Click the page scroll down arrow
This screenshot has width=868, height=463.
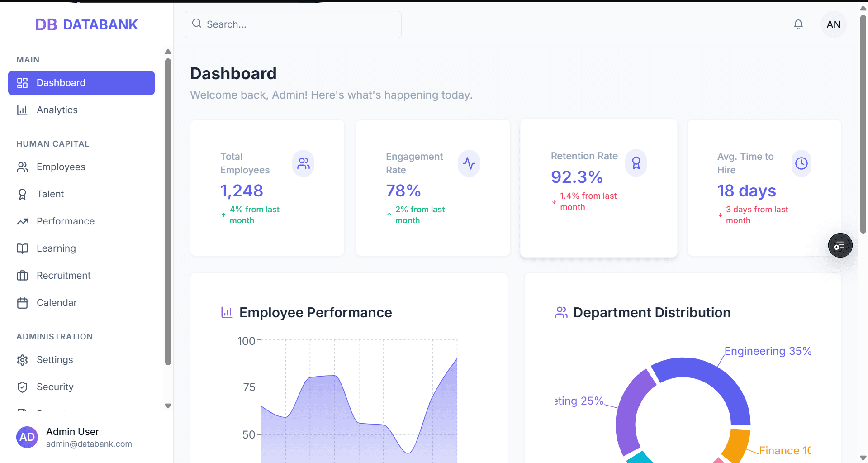click(863, 458)
